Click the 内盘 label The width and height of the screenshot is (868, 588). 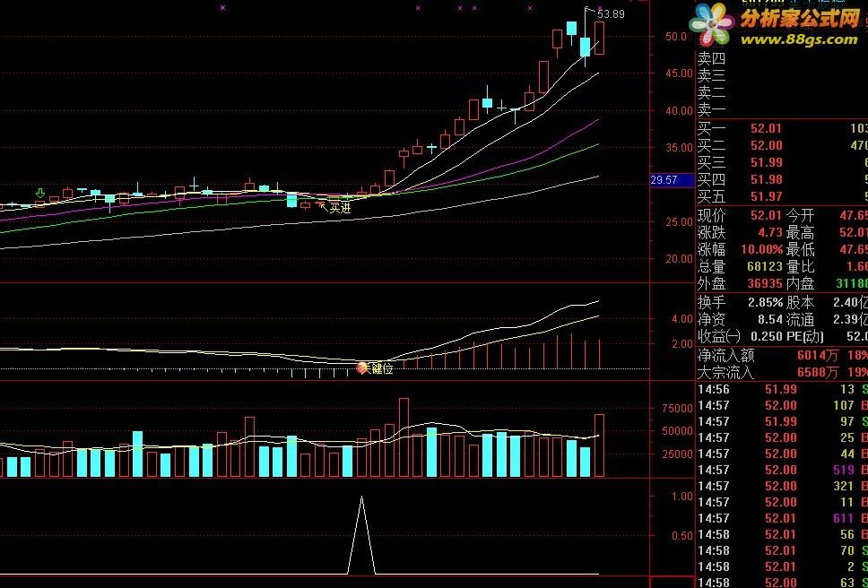[800, 284]
